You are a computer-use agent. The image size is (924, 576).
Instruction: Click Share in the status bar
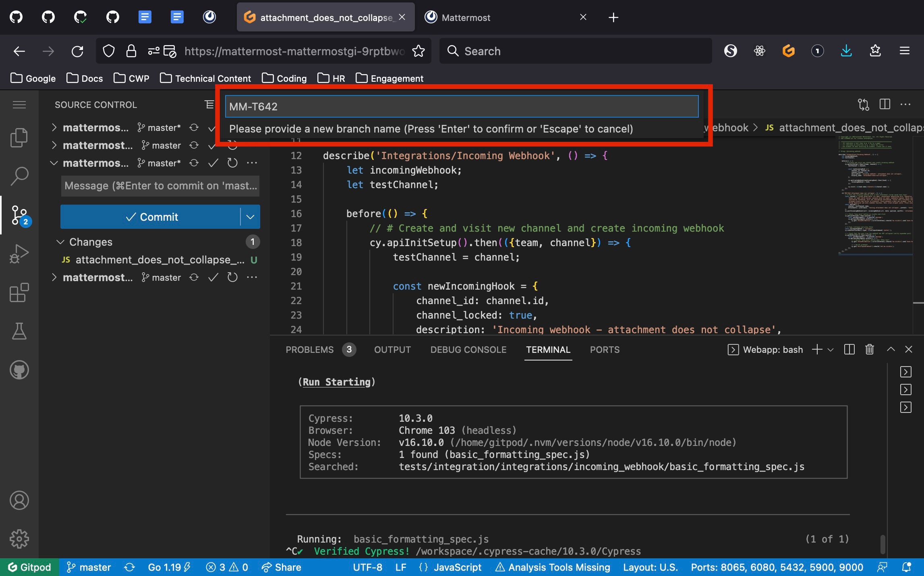(x=281, y=567)
